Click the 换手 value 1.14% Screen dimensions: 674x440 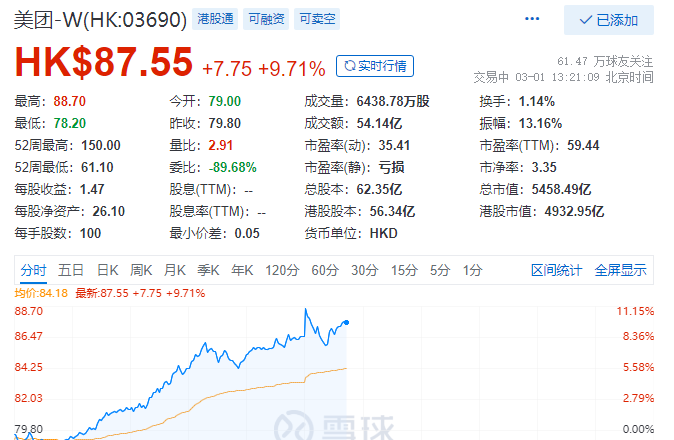pyautogui.click(x=536, y=101)
